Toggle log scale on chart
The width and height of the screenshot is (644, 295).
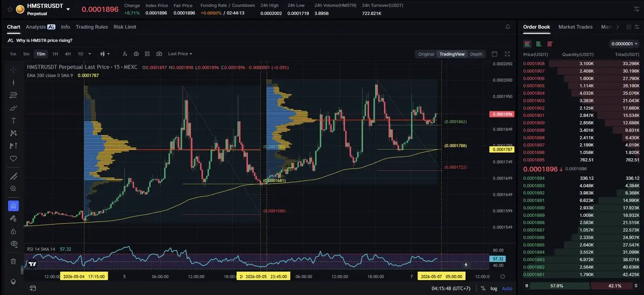(494, 289)
